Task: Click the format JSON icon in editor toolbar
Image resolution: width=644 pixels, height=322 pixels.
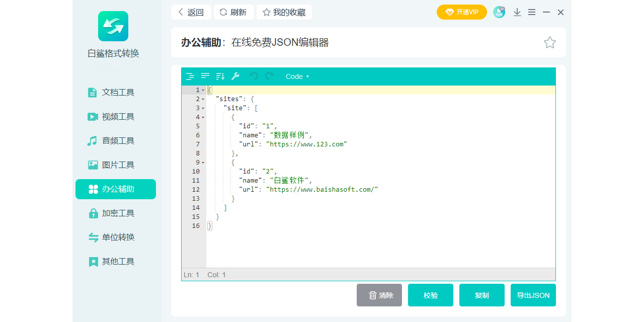Action: pyautogui.click(x=190, y=76)
